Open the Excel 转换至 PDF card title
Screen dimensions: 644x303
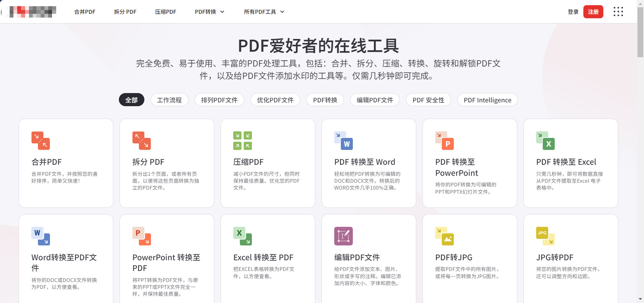[x=263, y=257]
